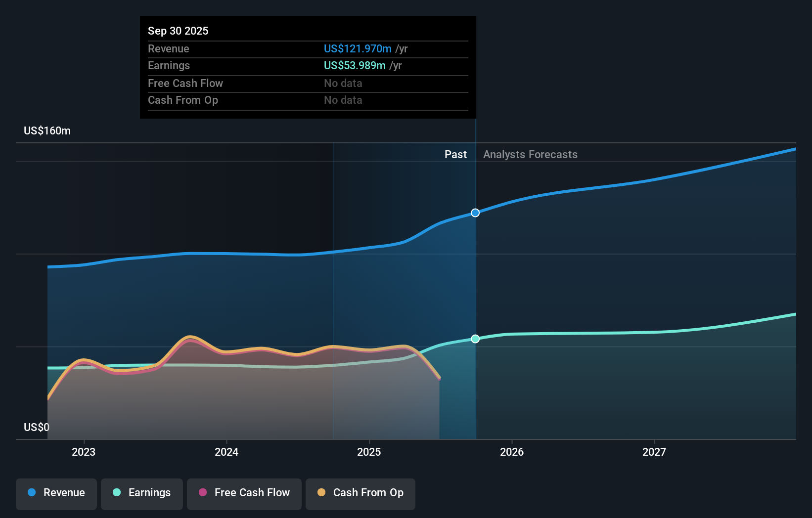
Task: Select the revenue data point marker on the chart
Action: [x=475, y=213]
